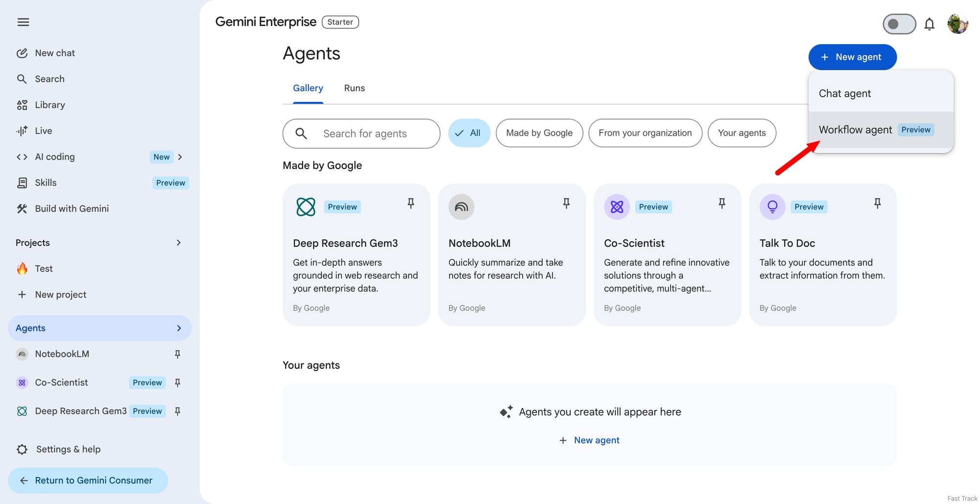
Task: Open the hamburger main menu
Action: click(23, 22)
